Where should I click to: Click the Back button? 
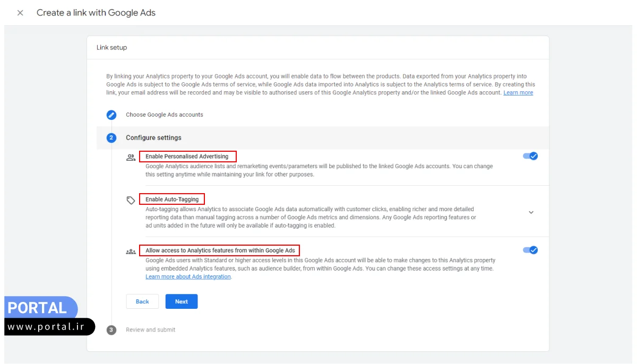[142, 301]
